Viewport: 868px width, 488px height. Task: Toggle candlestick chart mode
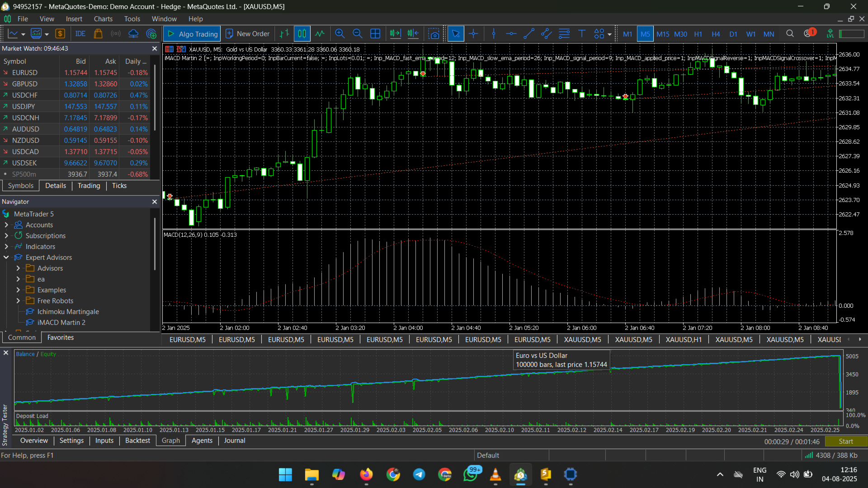coord(302,34)
